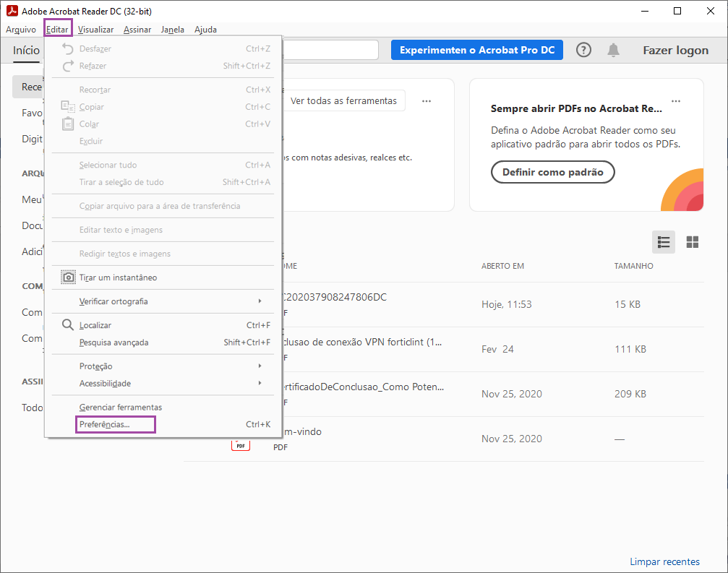728x573 pixels.
Task: Click the 209 KB size cell
Action: click(x=630, y=394)
